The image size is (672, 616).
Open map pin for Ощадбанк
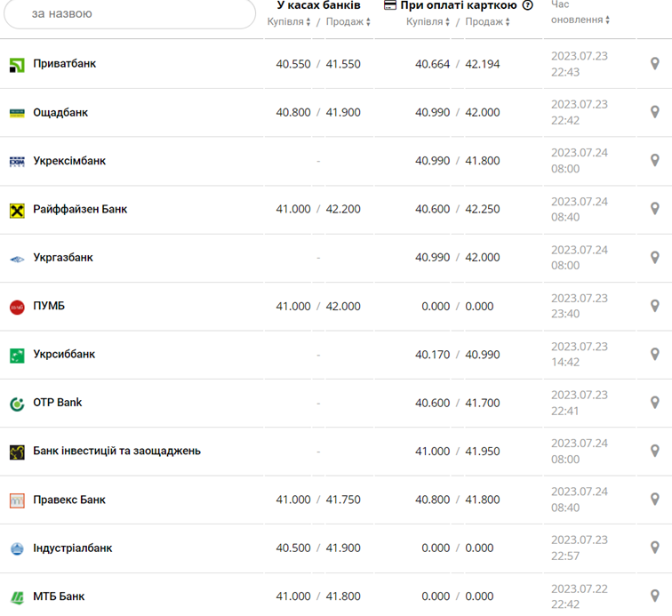click(x=655, y=113)
